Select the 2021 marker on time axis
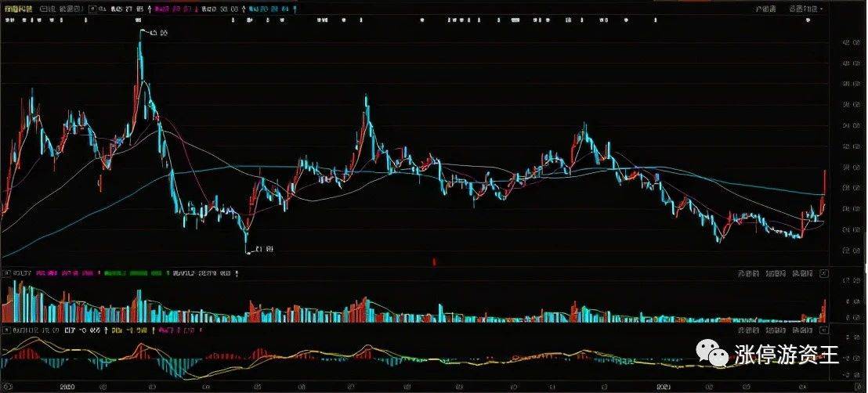Screen dimensions: 868x393 [664, 387]
